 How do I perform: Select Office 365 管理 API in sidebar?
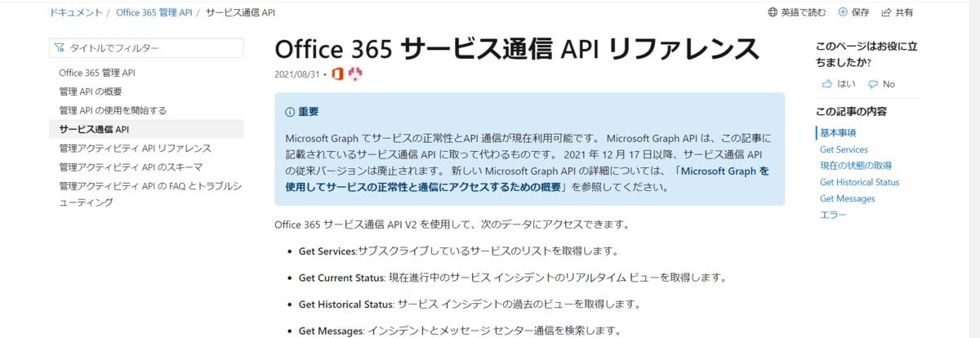[97, 73]
